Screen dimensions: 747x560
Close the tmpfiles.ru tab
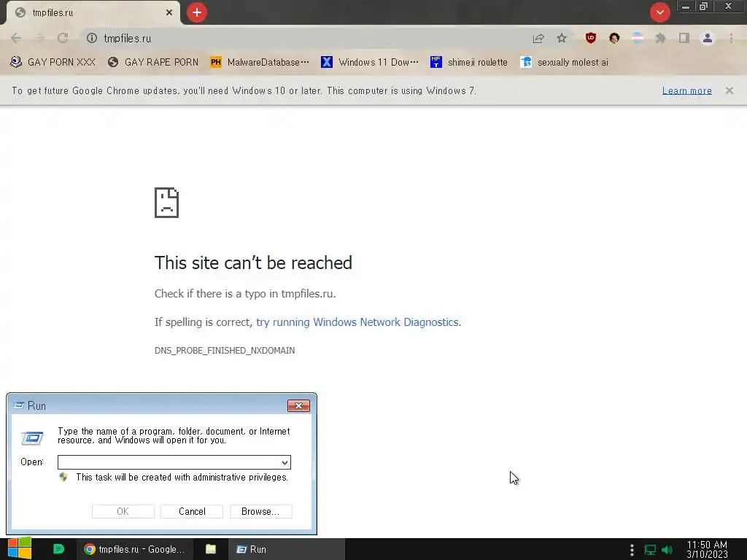(169, 12)
